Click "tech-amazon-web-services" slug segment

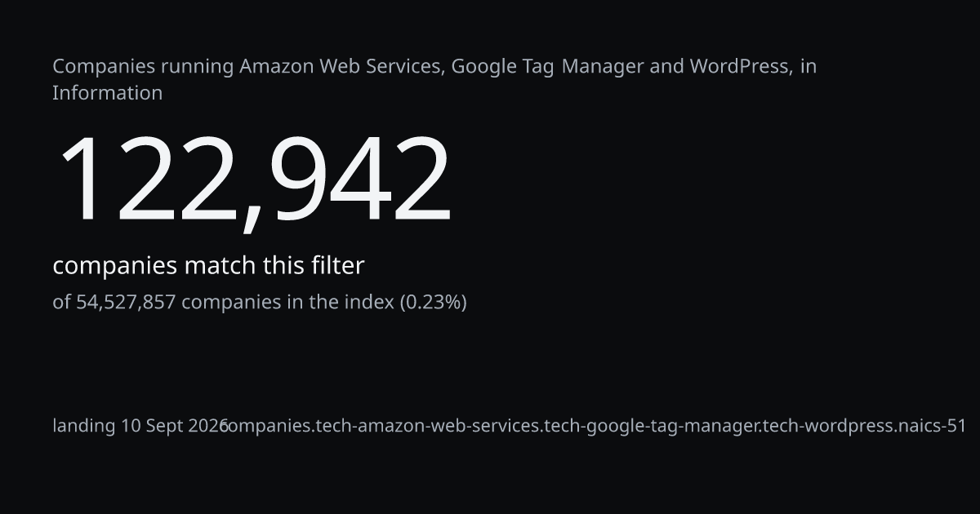[x=427, y=426]
